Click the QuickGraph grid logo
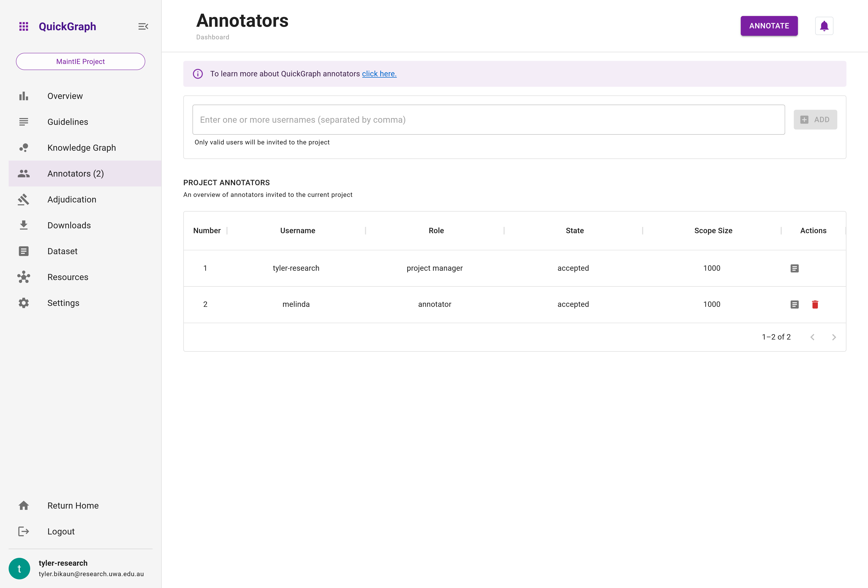The image size is (868, 588). [24, 26]
